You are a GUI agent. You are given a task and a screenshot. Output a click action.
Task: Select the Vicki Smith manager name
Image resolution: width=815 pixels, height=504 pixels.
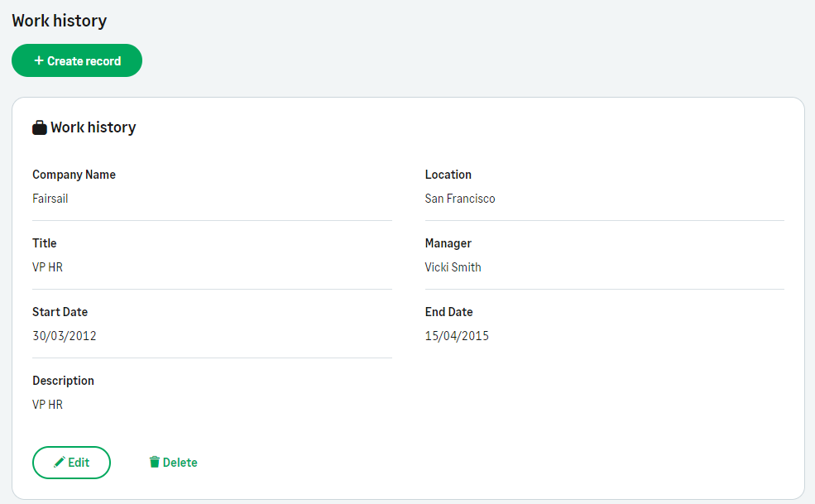tap(453, 267)
